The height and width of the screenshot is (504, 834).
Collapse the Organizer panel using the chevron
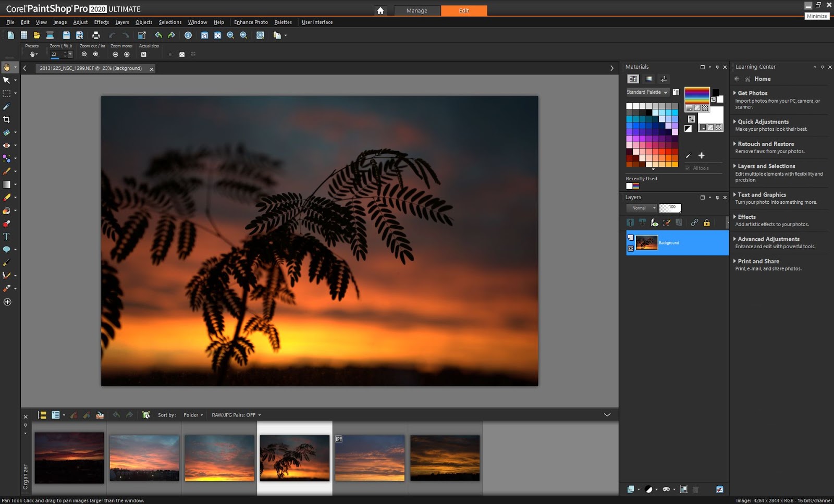click(x=606, y=414)
